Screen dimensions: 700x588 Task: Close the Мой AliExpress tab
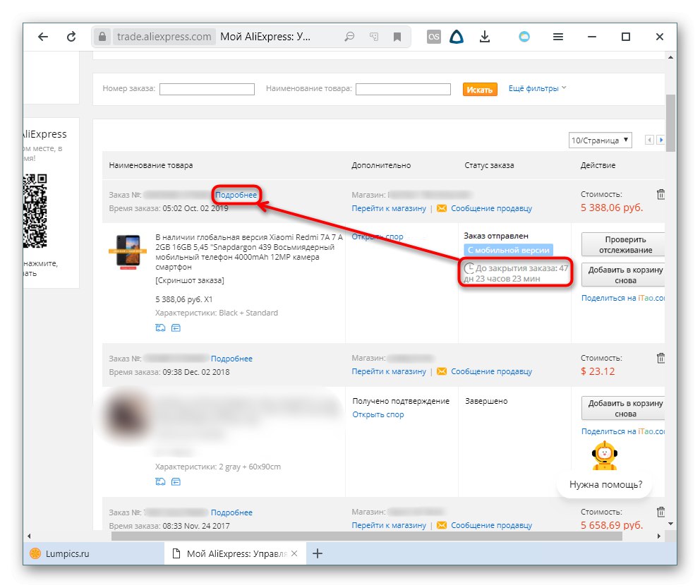click(x=294, y=553)
